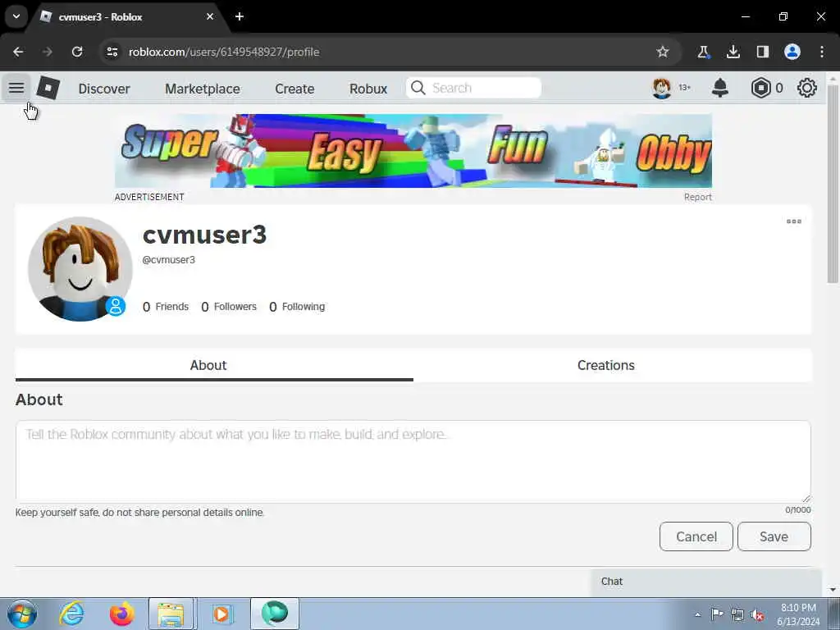Click the browser forward arrow

(x=48, y=52)
